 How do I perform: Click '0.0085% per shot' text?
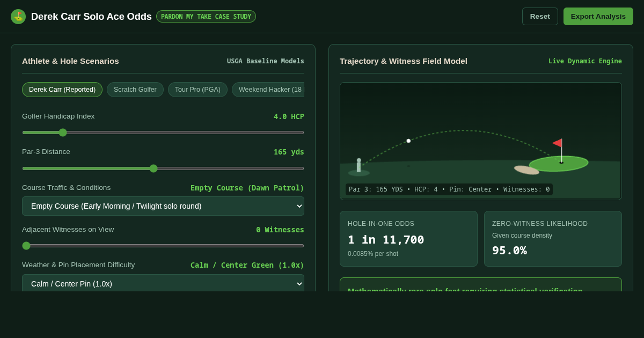[373, 254]
